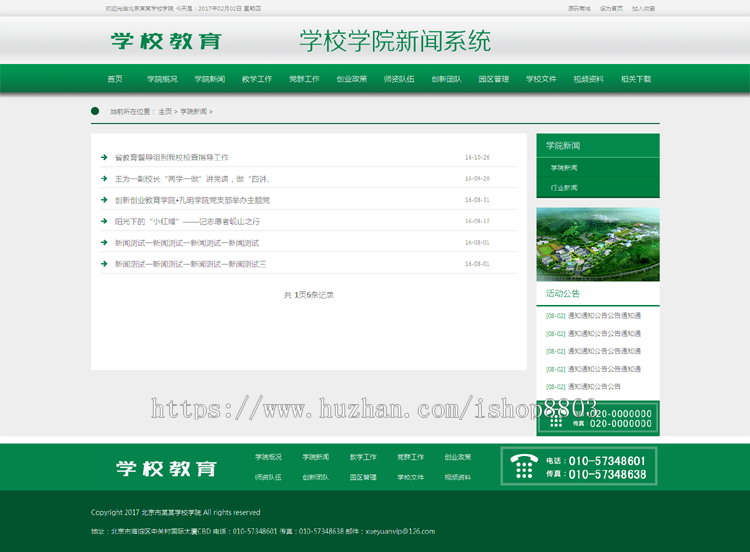Select 创业政策 in the navigation bar
The height and width of the screenshot is (552, 750).
(352, 79)
